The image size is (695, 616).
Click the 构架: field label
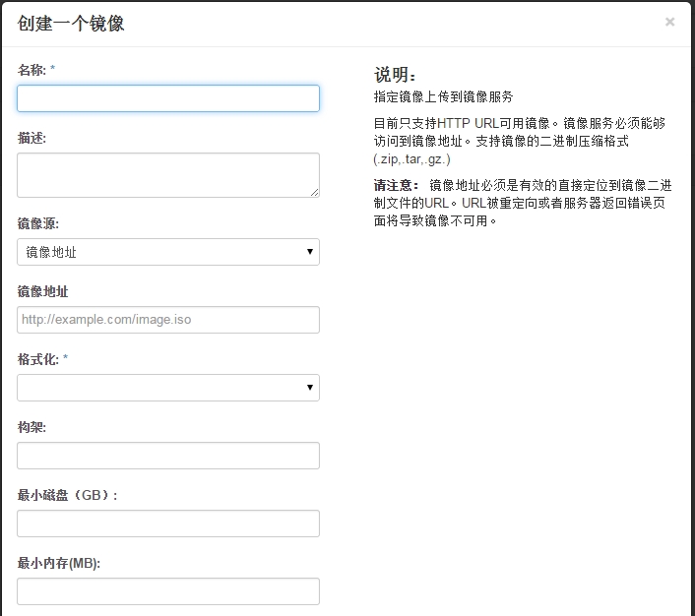32,427
